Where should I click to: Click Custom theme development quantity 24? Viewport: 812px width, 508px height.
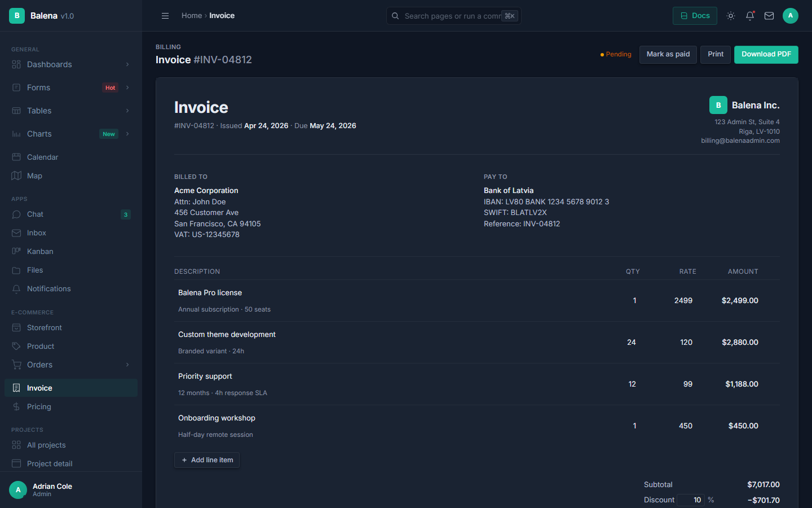tap(632, 342)
